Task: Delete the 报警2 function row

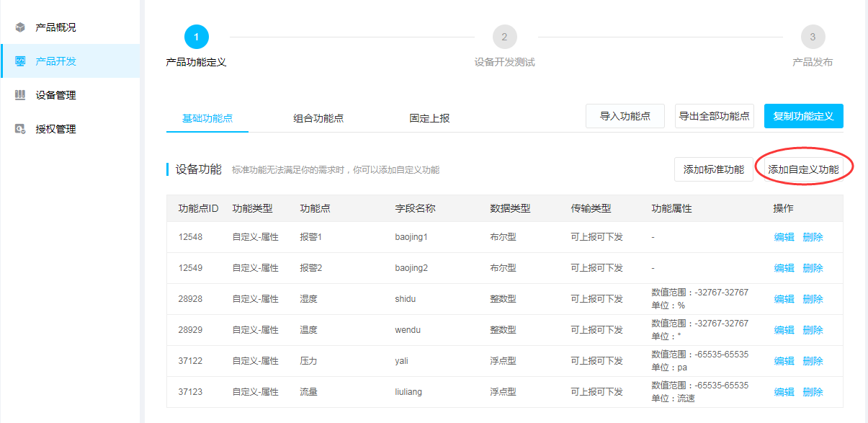Action: tap(813, 268)
